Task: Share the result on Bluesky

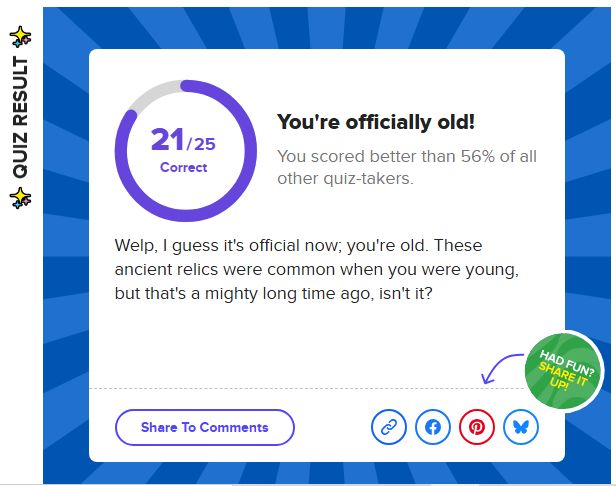Action: point(521,427)
